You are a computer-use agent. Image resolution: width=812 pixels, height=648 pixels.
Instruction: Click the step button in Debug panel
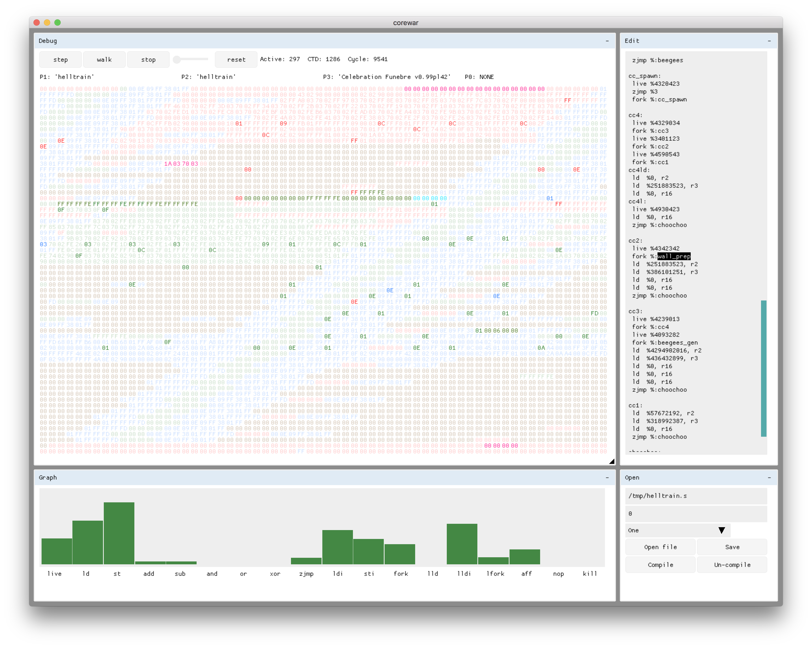point(60,60)
